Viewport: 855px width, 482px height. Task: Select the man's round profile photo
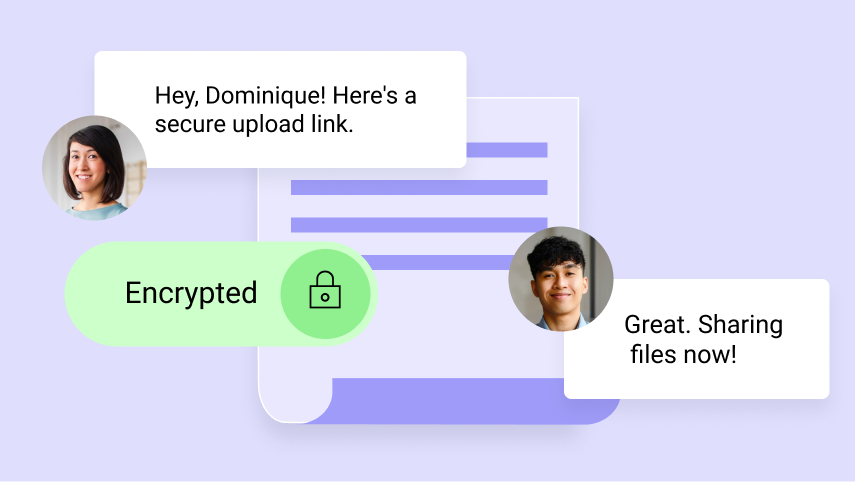tap(561, 279)
